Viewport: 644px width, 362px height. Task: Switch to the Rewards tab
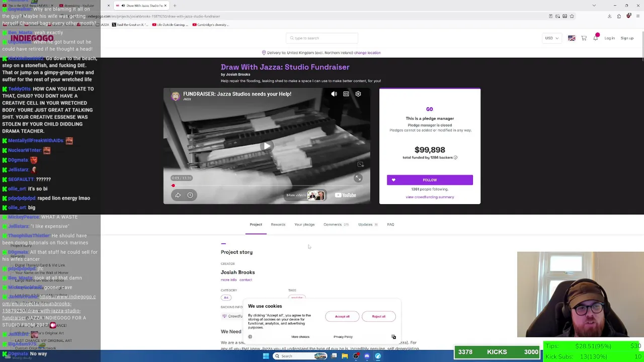(278, 225)
